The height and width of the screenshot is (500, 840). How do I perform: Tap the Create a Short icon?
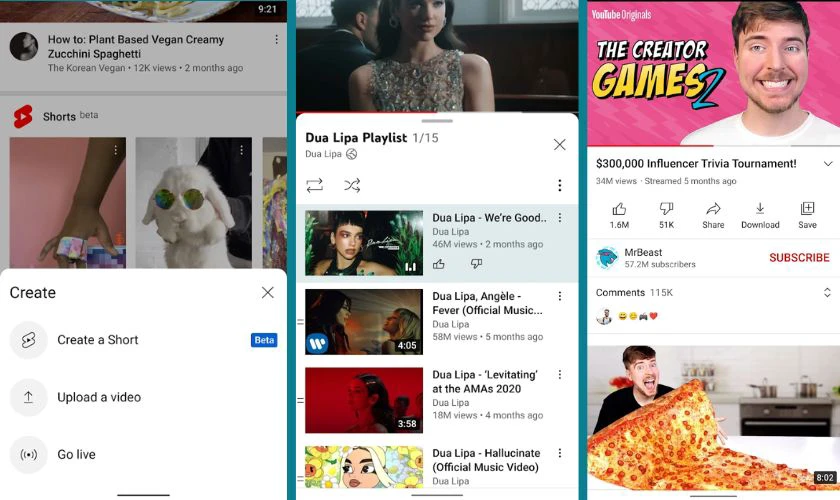point(28,340)
